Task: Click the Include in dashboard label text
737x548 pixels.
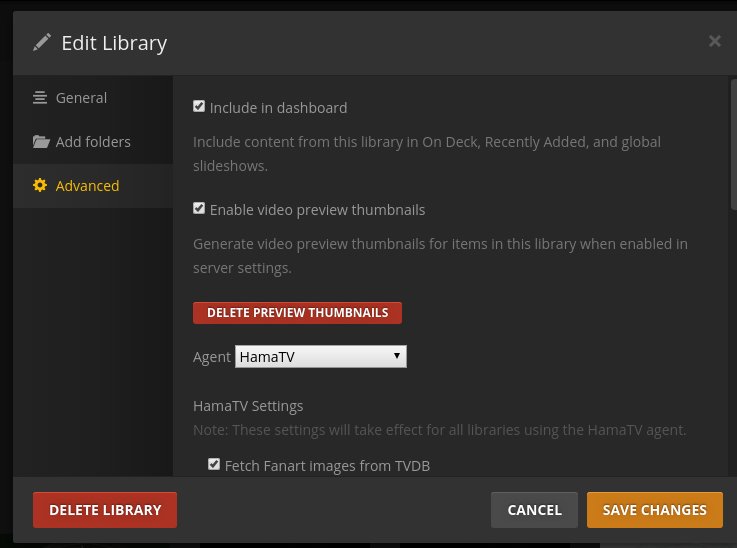Action: 278,108
